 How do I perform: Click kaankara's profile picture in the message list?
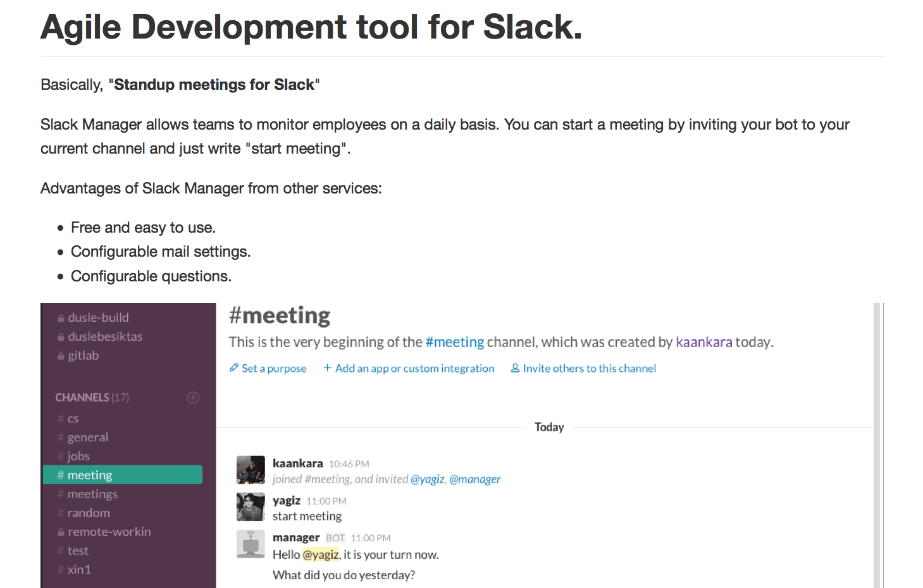click(250, 470)
